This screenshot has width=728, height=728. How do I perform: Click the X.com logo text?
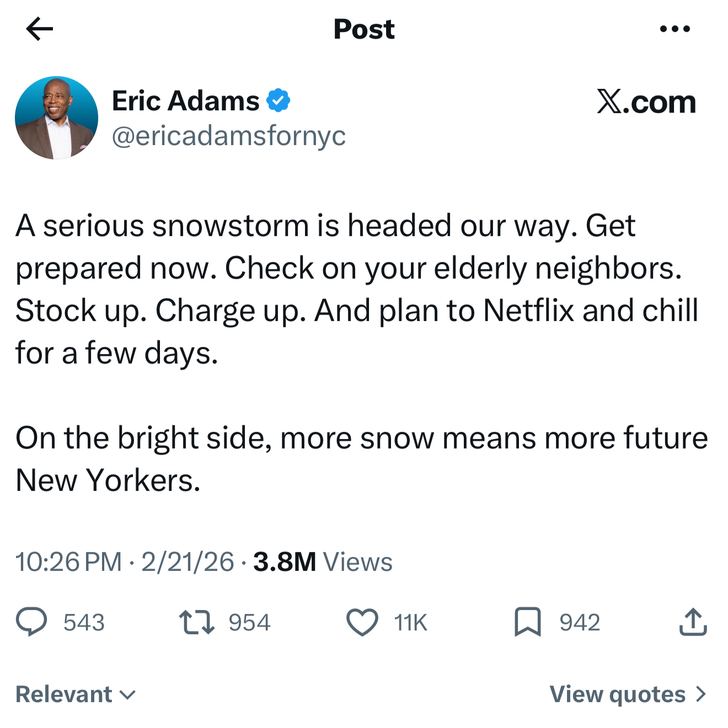tap(646, 102)
